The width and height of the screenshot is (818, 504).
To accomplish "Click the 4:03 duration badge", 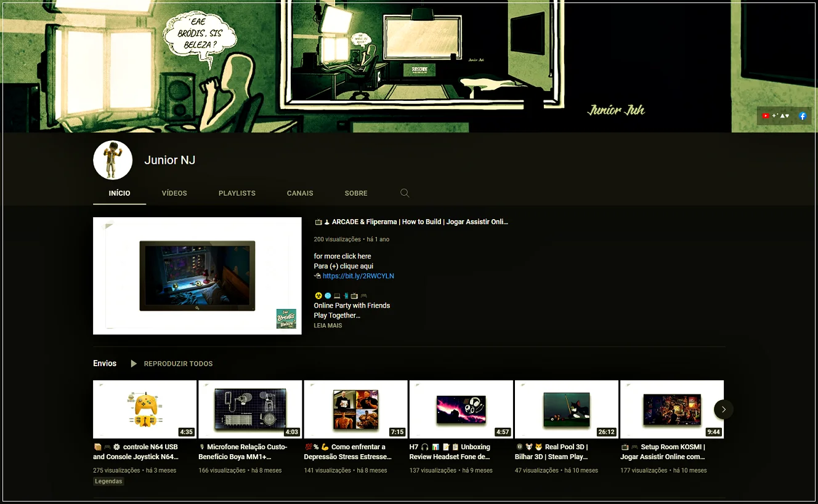I will [292, 432].
